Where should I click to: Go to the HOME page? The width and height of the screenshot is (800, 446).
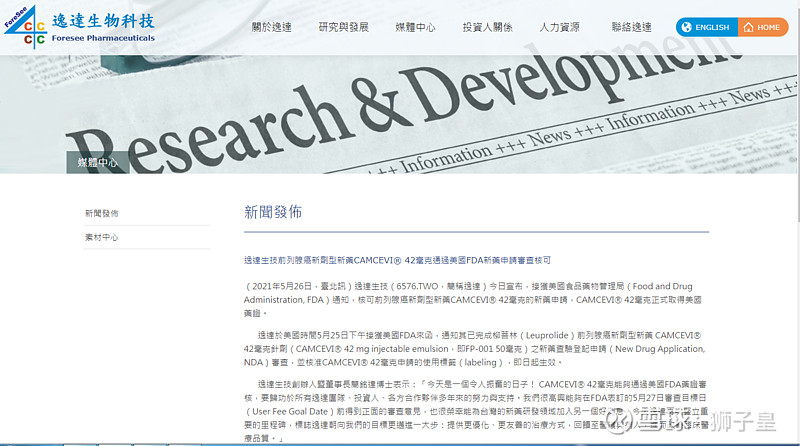click(x=763, y=27)
